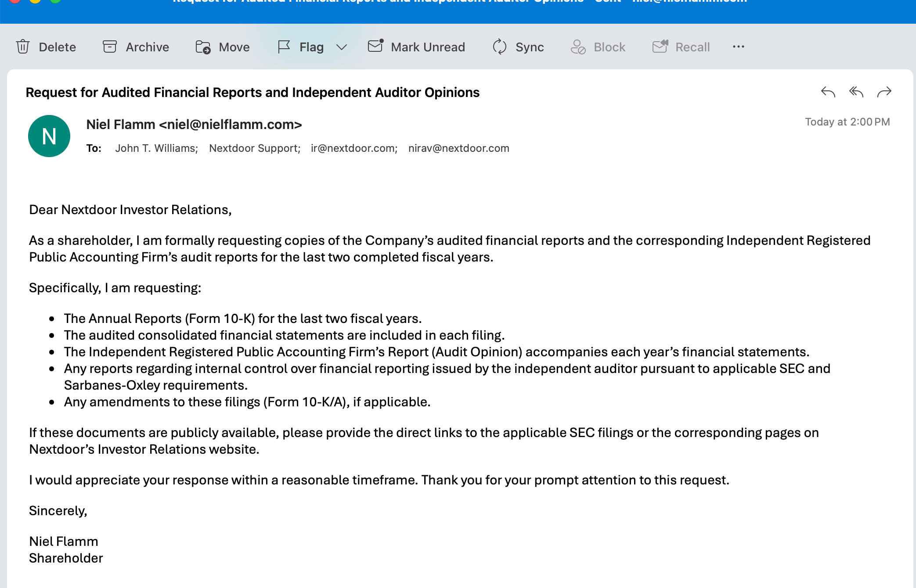Click the Archive label in toolbar
Image resolution: width=916 pixels, height=588 pixels.
[x=148, y=47]
